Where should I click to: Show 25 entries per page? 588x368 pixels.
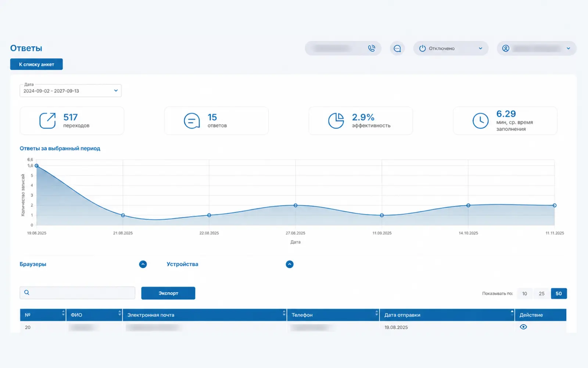[x=542, y=293]
